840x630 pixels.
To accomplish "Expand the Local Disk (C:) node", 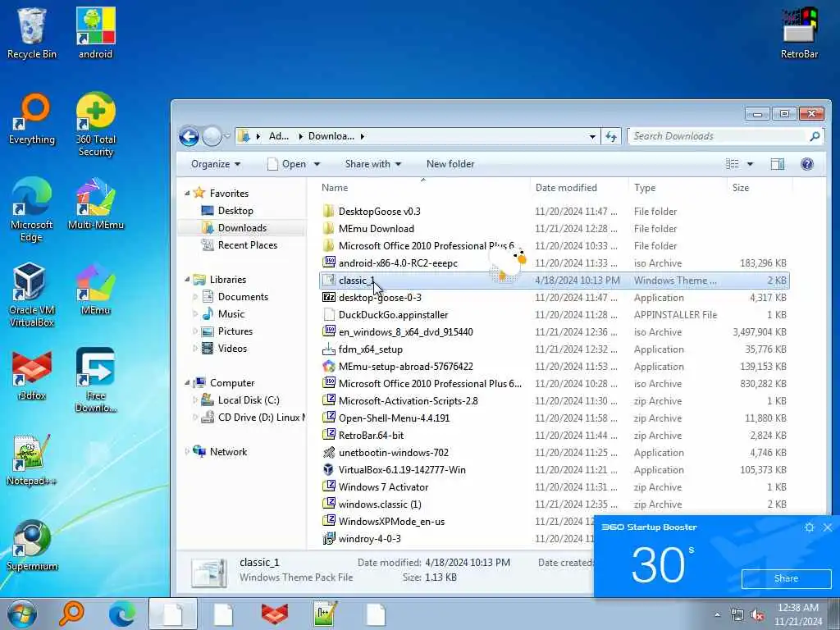I will pos(195,400).
